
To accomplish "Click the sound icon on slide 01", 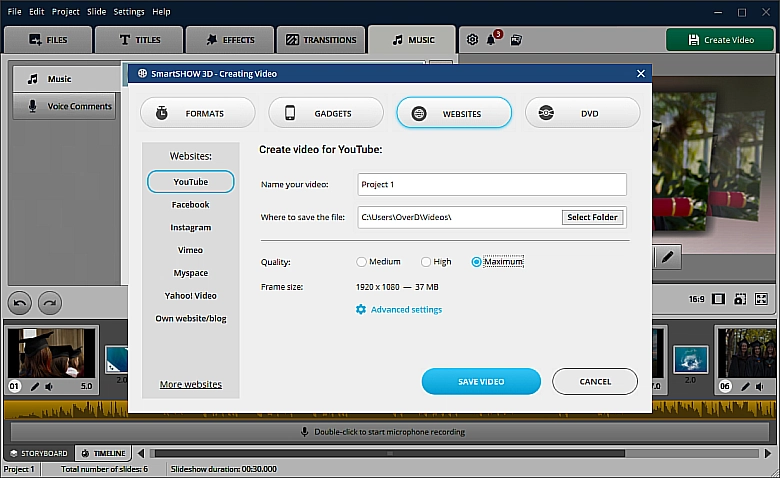I will (49, 386).
